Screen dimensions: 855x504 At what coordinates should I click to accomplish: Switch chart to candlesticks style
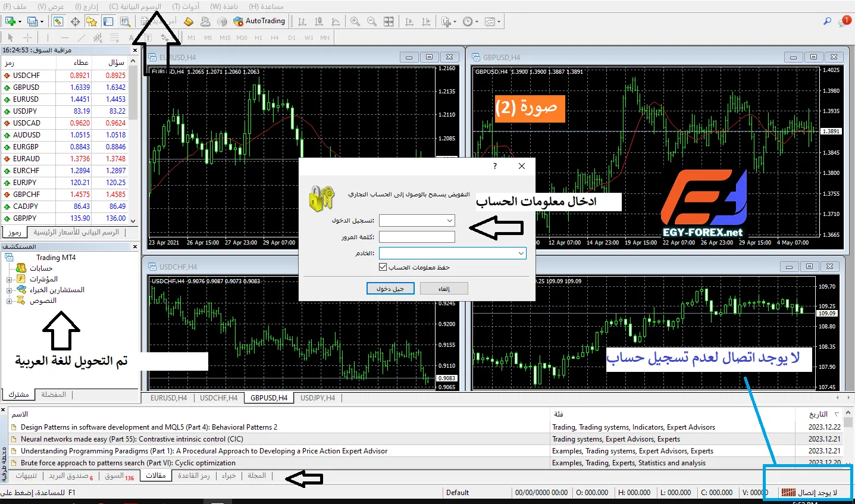pyautogui.click(x=319, y=21)
